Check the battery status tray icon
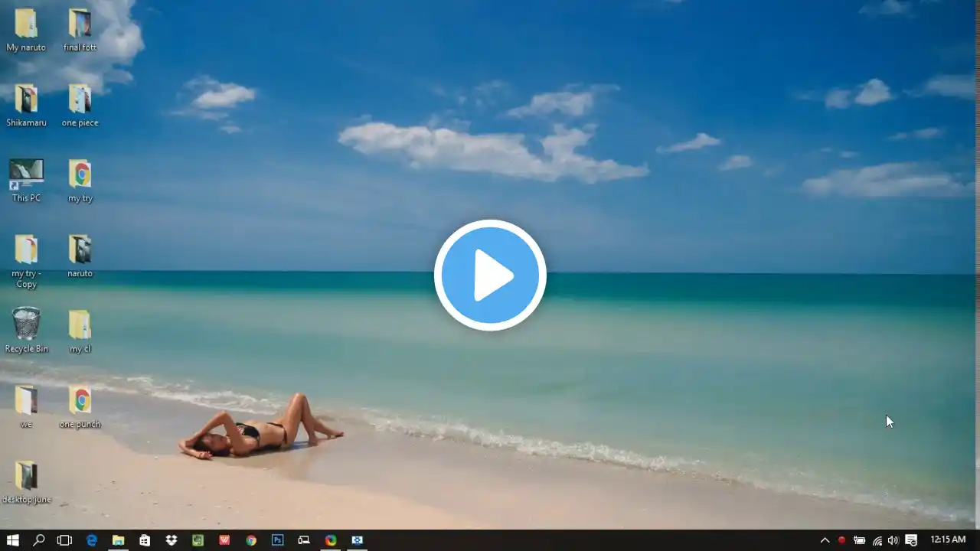This screenshot has width=980, height=551. (859, 540)
